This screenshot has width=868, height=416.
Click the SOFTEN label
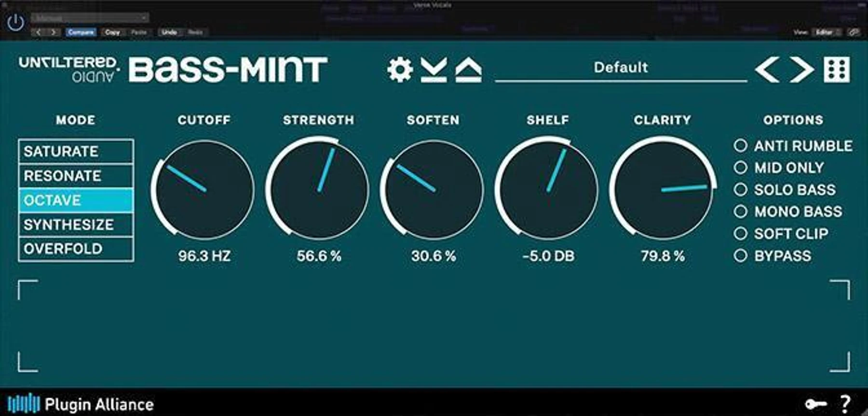point(433,120)
